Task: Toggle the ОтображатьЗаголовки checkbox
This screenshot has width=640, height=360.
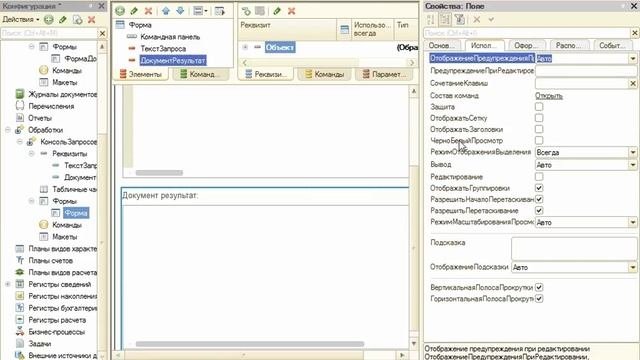Action: [x=539, y=129]
